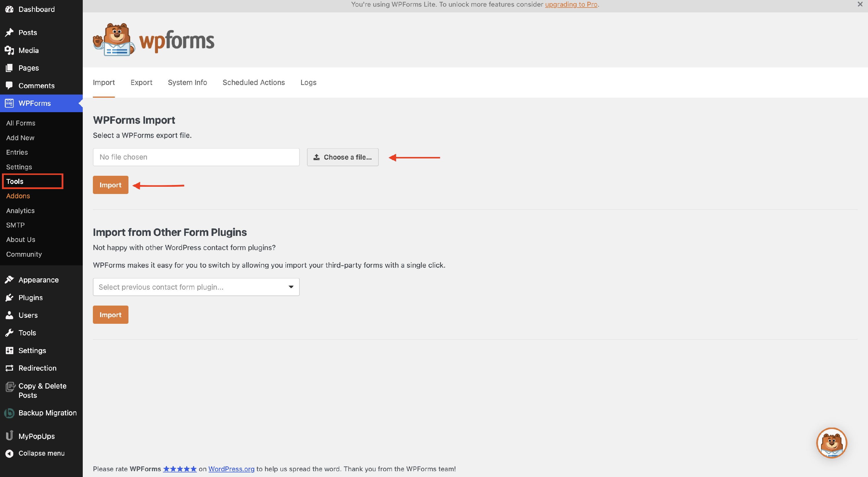
Task: Click Import under WPForms Import
Action: coord(111,185)
